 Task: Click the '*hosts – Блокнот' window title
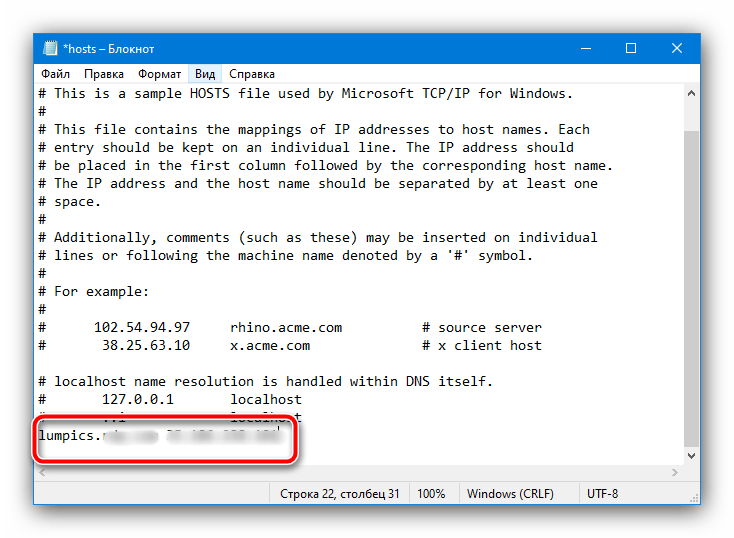click(x=109, y=49)
